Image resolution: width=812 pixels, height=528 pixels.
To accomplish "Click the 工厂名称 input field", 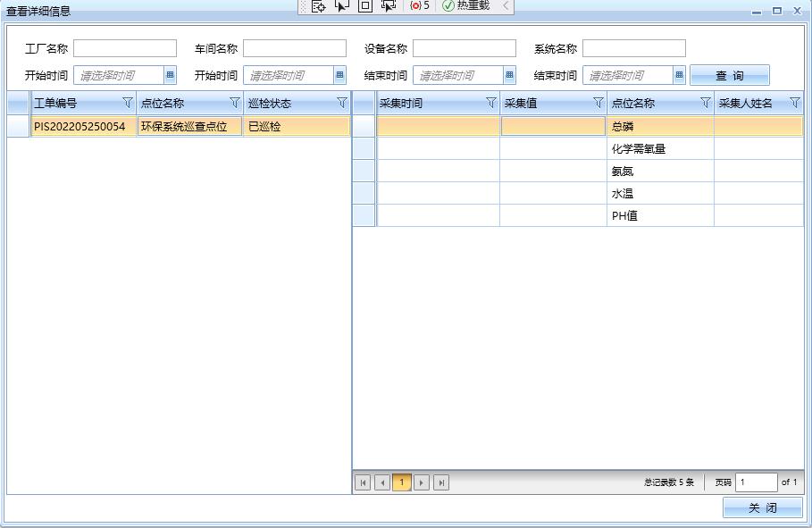I will coord(125,48).
